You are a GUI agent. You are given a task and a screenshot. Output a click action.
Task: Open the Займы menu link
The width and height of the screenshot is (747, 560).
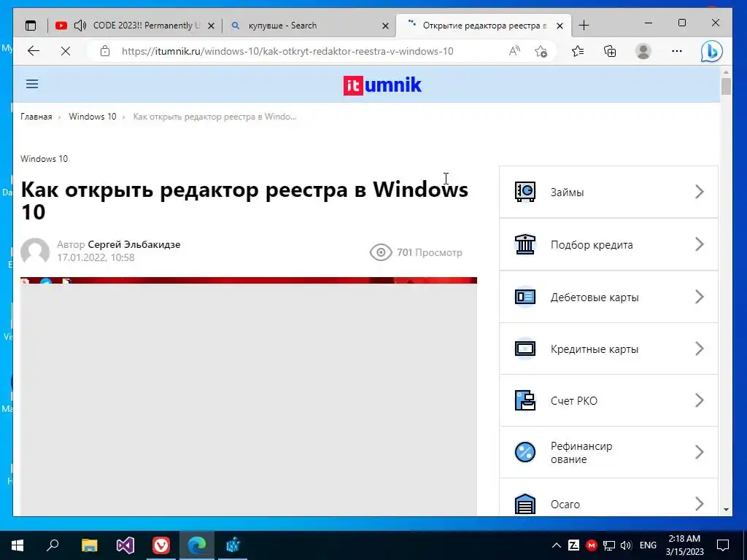(x=567, y=192)
